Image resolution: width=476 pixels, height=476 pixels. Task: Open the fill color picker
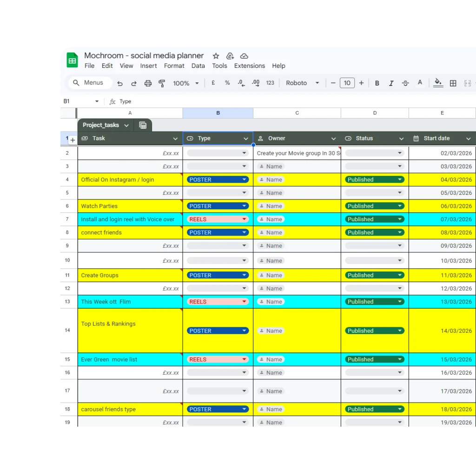pos(438,83)
